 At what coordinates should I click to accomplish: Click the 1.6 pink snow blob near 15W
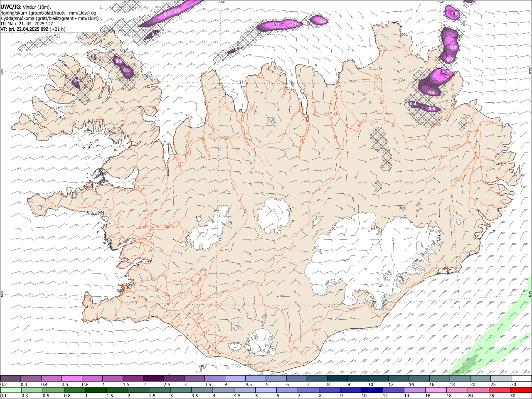(452, 13)
